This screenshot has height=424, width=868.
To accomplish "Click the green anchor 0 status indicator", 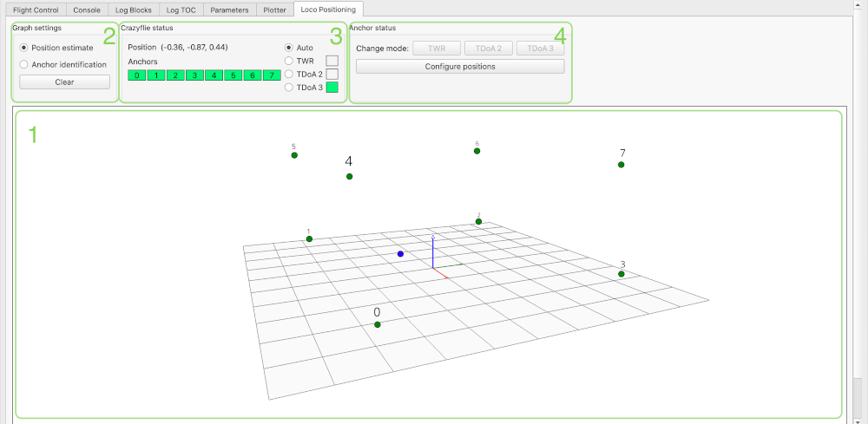I will tap(136, 75).
